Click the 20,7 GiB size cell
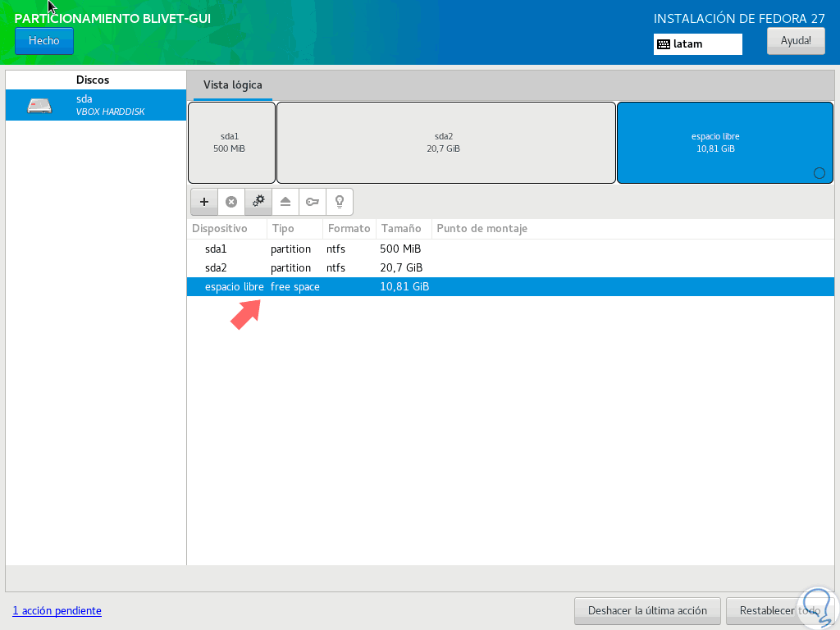Viewport: 840px width, 630px height. tap(401, 268)
